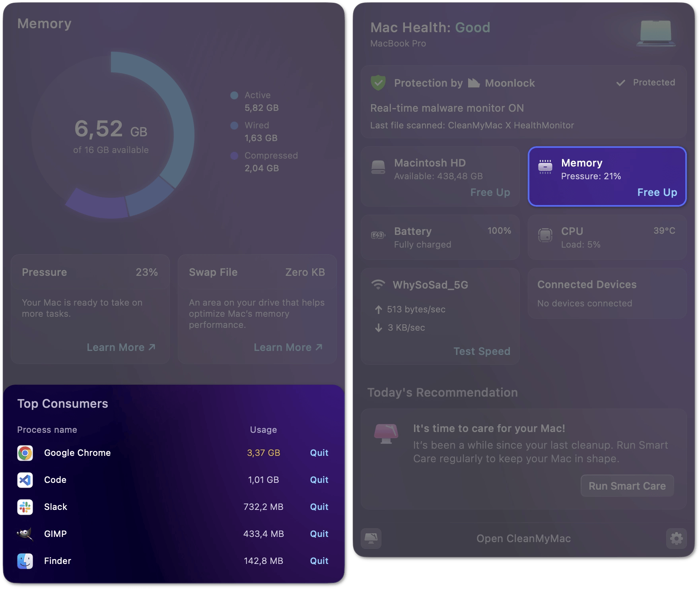Quit the Code process

tap(319, 480)
